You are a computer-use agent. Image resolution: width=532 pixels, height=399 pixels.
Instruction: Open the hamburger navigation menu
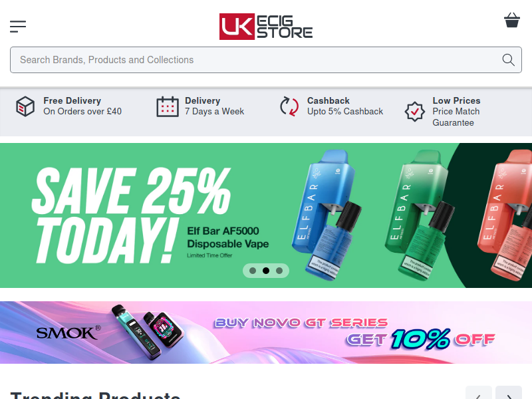click(18, 27)
